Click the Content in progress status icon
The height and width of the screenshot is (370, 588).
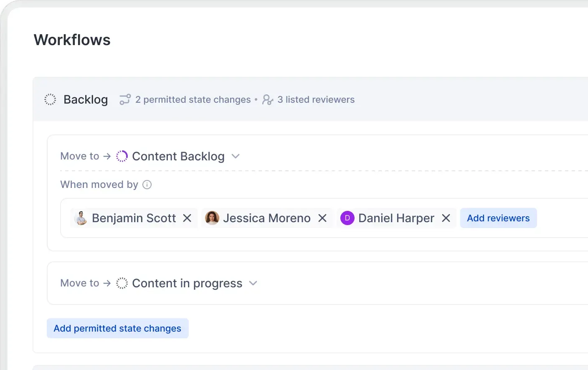point(122,283)
